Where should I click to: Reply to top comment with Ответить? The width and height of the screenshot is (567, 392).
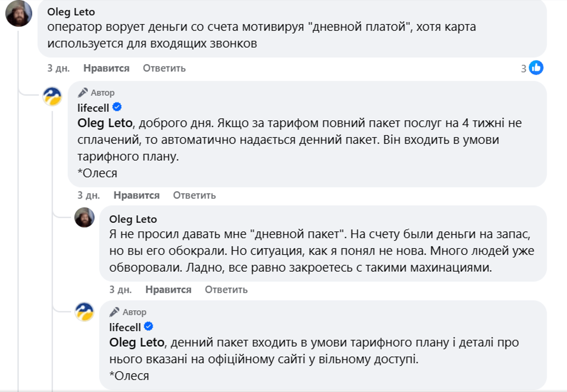pos(164,68)
